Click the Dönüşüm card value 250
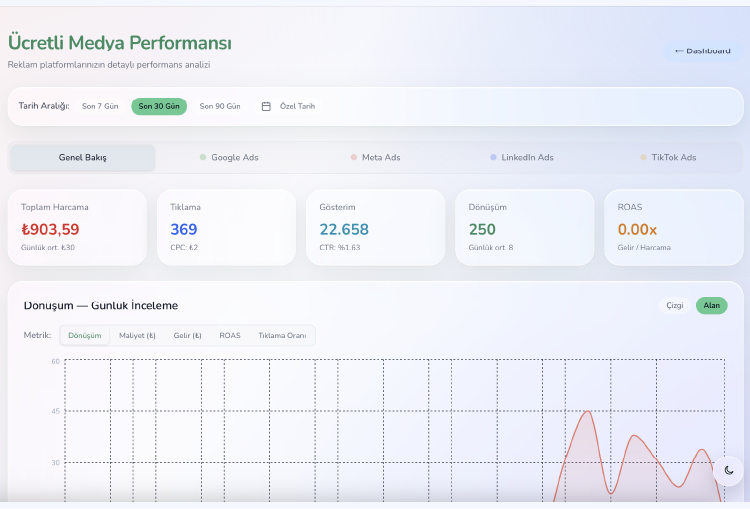Viewport: 750px width, 509px height. (482, 230)
